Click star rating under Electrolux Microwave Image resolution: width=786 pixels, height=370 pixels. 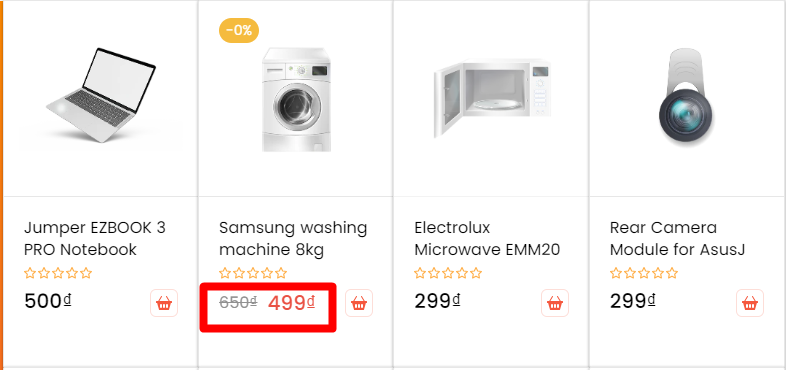pos(448,273)
